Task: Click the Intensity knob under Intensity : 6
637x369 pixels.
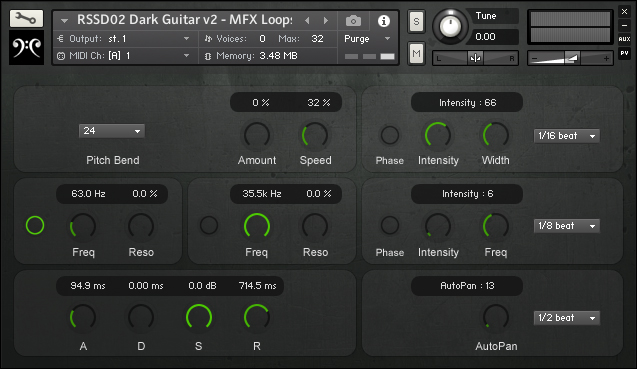Action: pos(438,226)
